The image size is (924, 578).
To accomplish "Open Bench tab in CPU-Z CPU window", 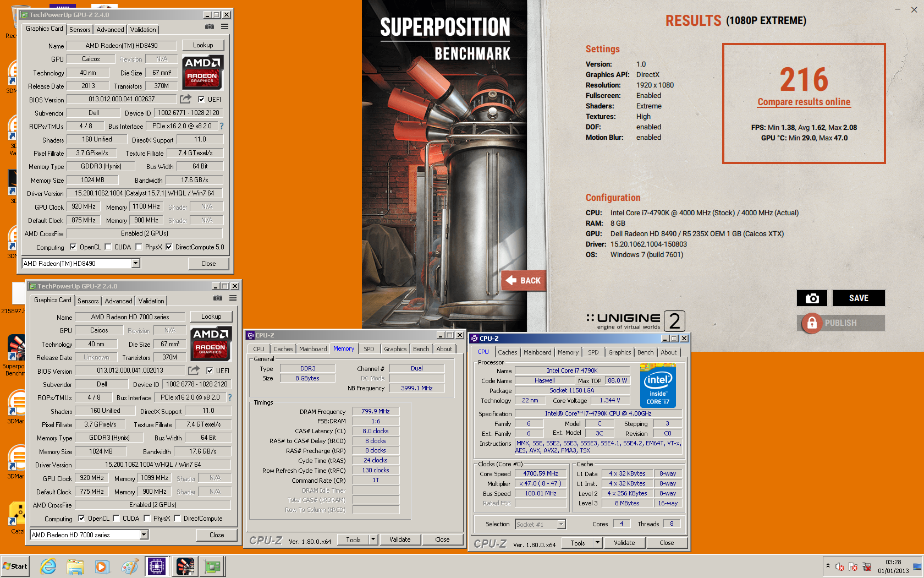I will pos(646,352).
